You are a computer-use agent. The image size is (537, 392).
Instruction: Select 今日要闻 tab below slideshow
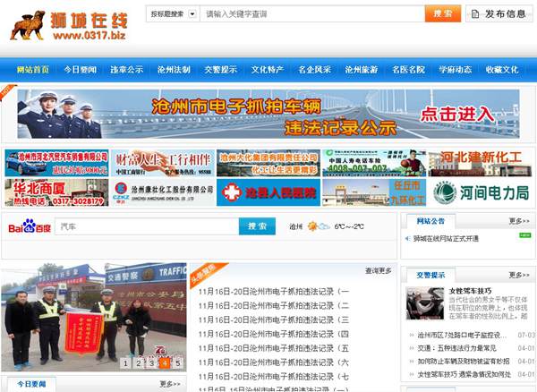[x=31, y=384]
